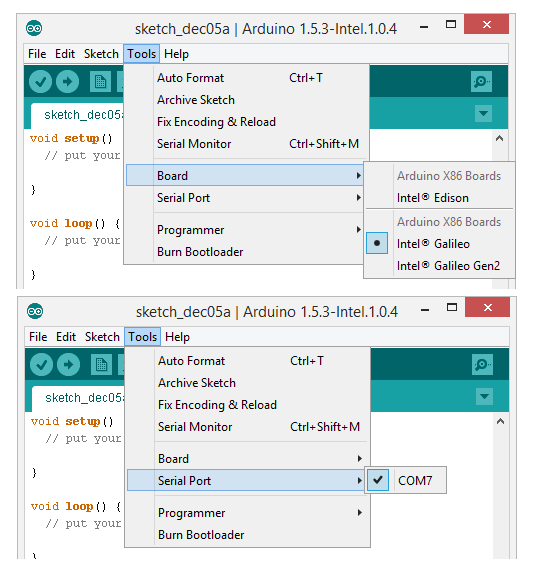Select Fix Encoding & Reload in bottom window
Image resolution: width=538 pixels, height=581 pixels.
pyautogui.click(x=248, y=404)
